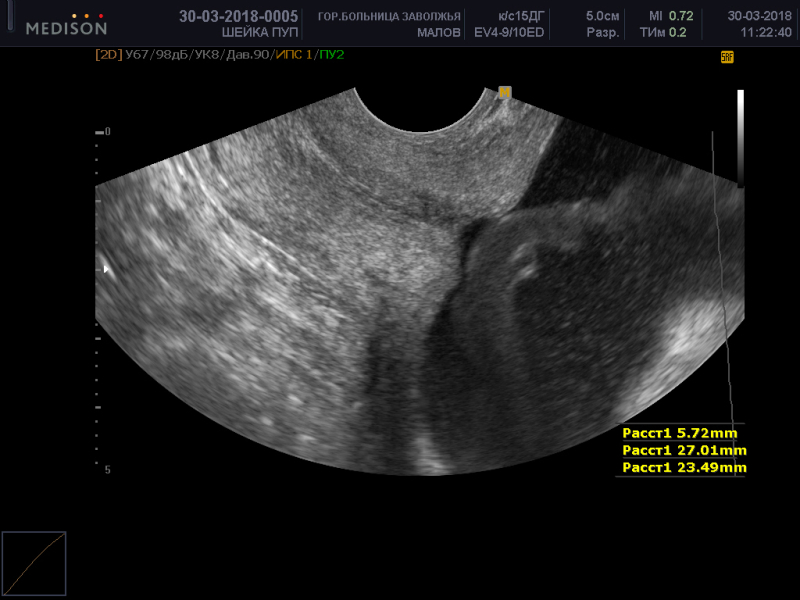Click the grayscale bar at right
800x600 pixels.
coord(740,138)
